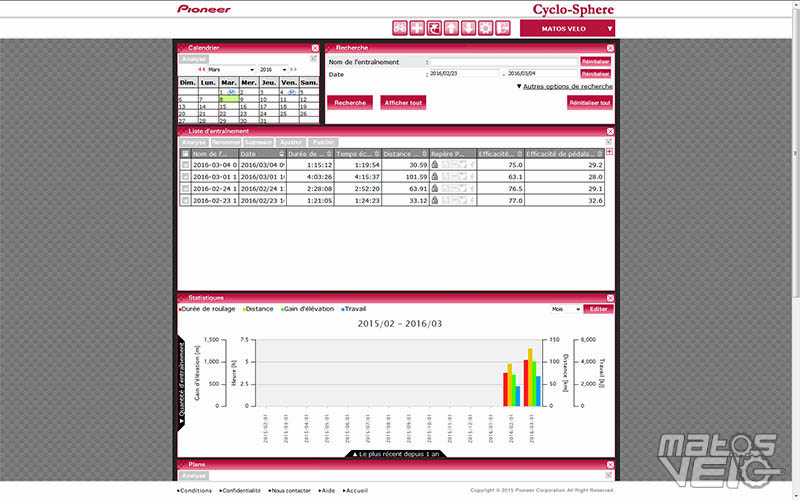The image size is (800, 500).
Task: Click Publier in the training list toolbar
Action: pos(323,142)
